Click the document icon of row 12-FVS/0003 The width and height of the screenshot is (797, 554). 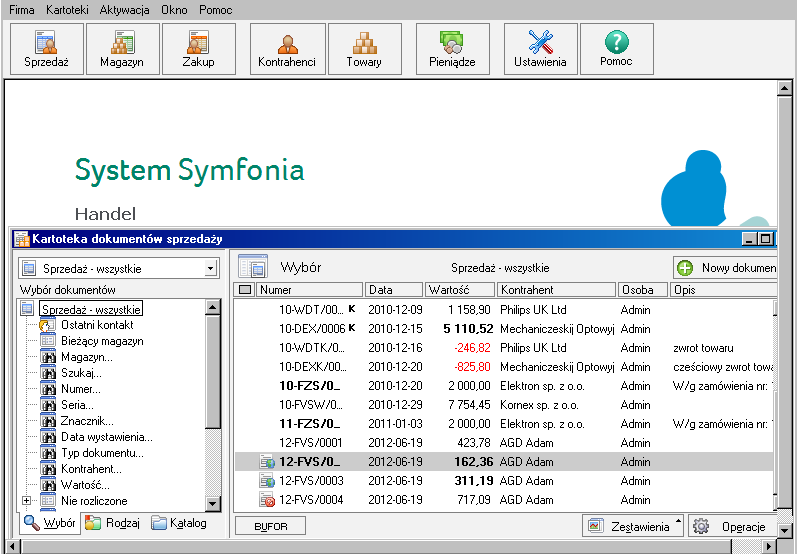[267, 481]
